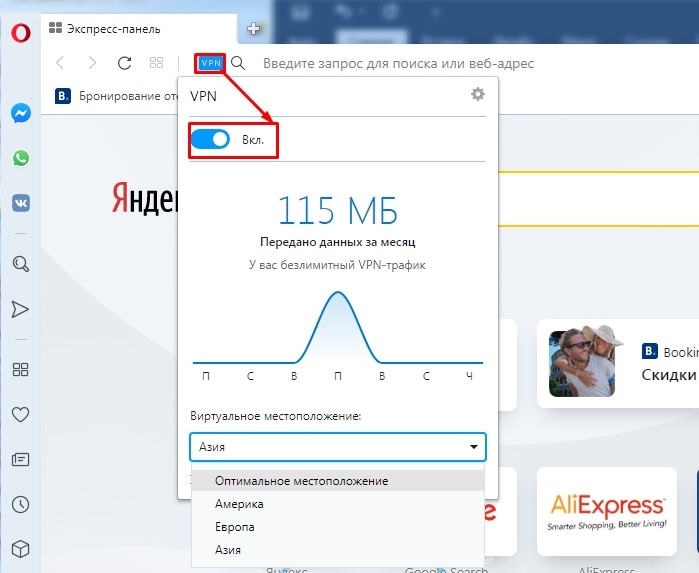Click the address bar search field

(398, 63)
